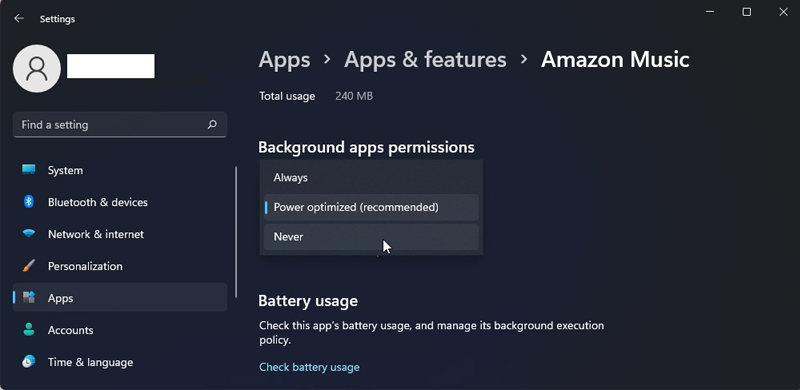800x390 pixels.
Task: Select Apps in the sidebar
Action: [x=120, y=298]
